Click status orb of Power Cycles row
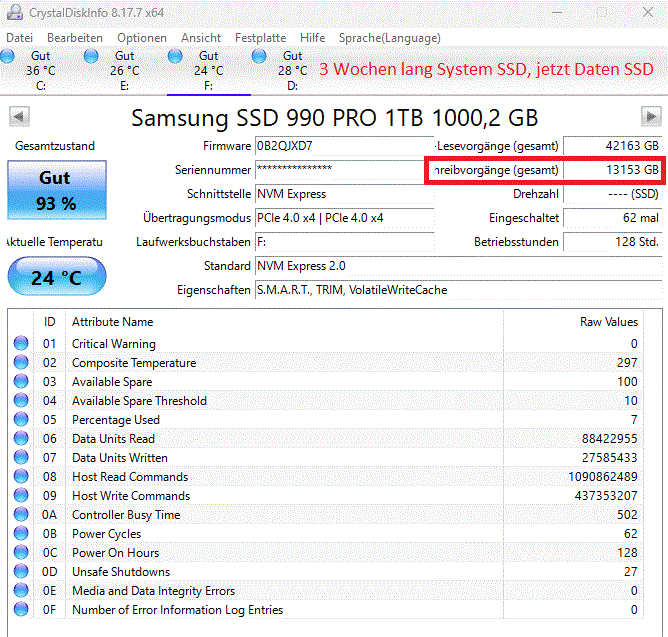668x637 pixels. pyautogui.click(x=21, y=533)
